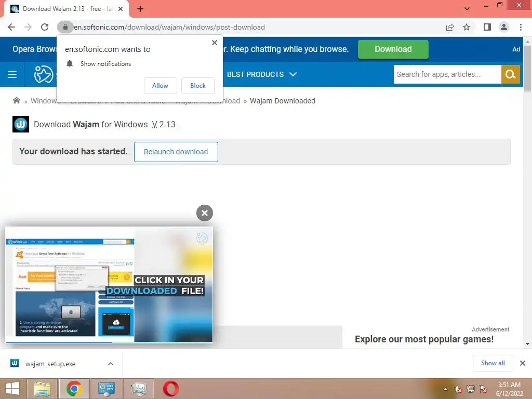The width and height of the screenshot is (532, 399).
Task: Click the orange search magnifier button
Action: pyautogui.click(x=511, y=74)
